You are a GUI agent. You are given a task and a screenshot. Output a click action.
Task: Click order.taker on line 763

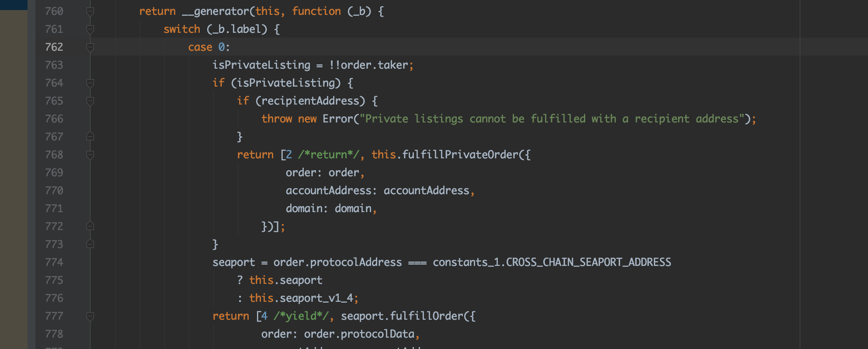(x=374, y=65)
